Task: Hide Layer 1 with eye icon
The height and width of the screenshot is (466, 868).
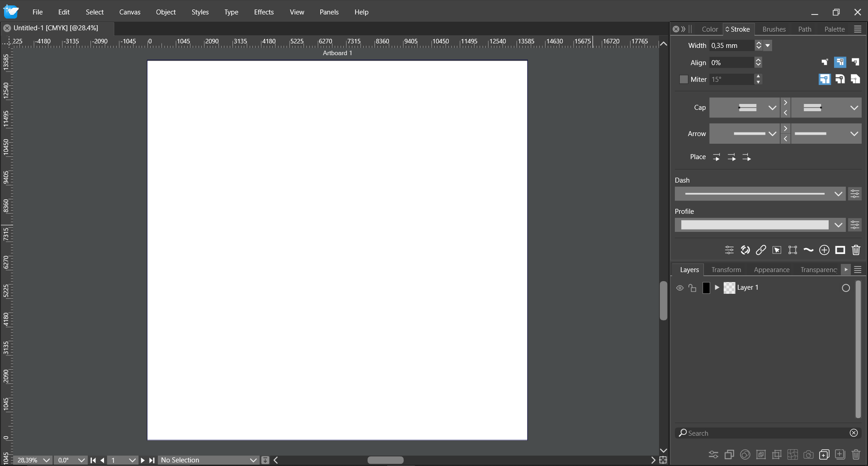Action: (679, 288)
